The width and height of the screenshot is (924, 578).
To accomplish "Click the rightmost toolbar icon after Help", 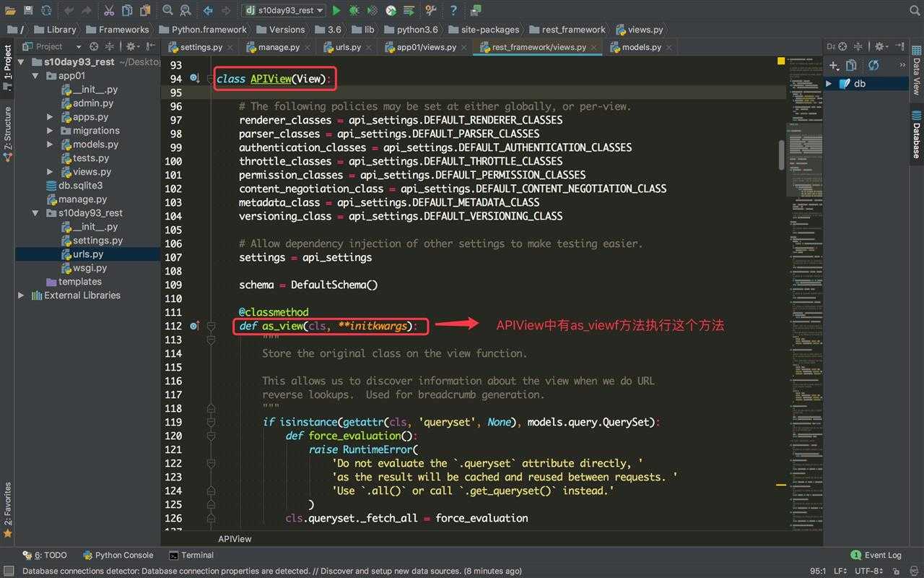I will 476,10.
